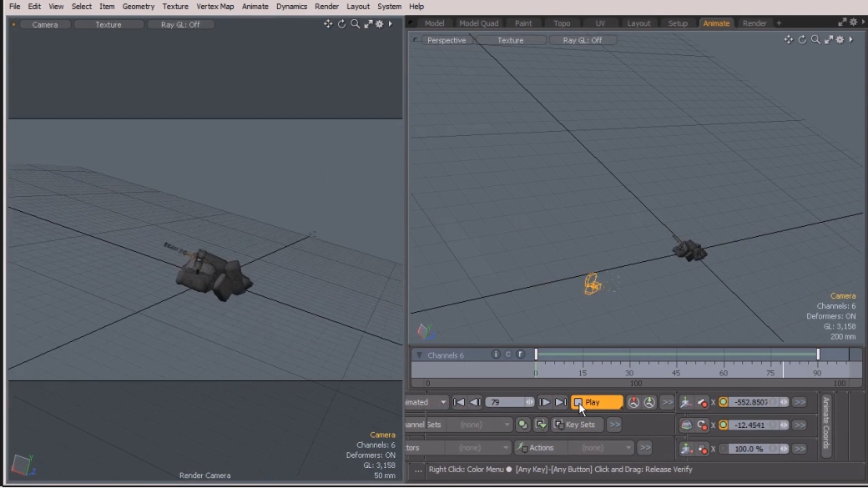Click the green-arrow icon left of Key Sets

pyautogui.click(x=541, y=425)
